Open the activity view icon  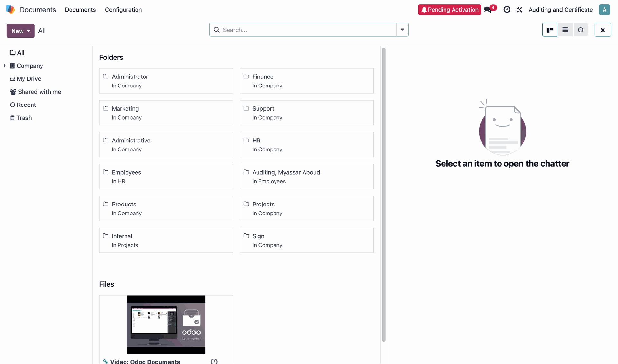click(580, 30)
